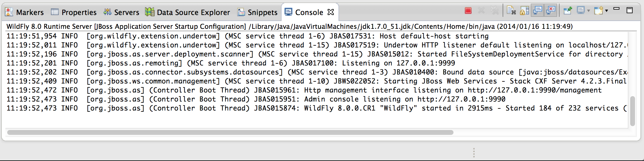Open the Properties tab
The image size is (644, 161).
[x=74, y=12]
